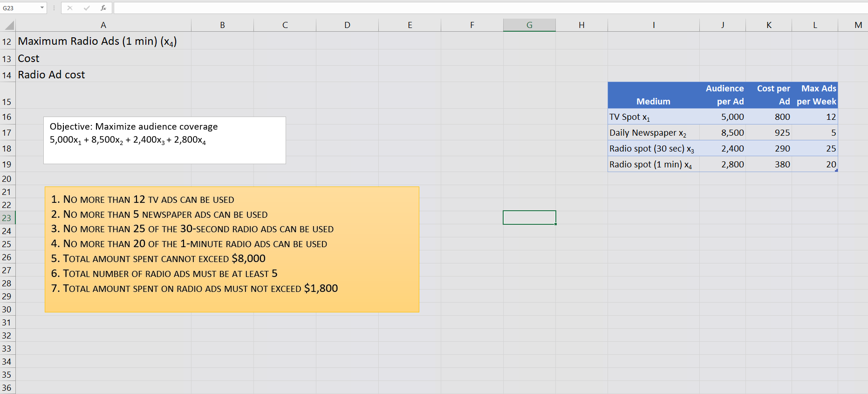Select column C header
The width and height of the screenshot is (868, 394).
tap(285, 25)
